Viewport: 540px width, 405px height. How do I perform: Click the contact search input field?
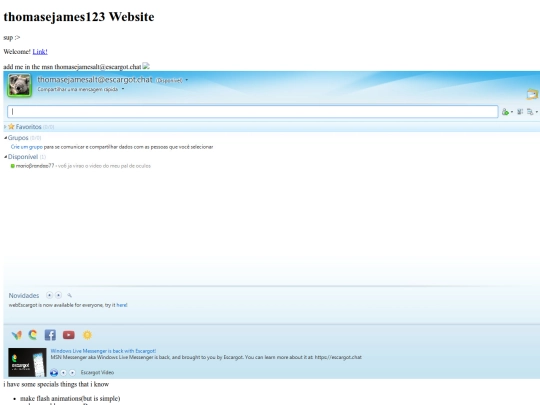point(252,112)
